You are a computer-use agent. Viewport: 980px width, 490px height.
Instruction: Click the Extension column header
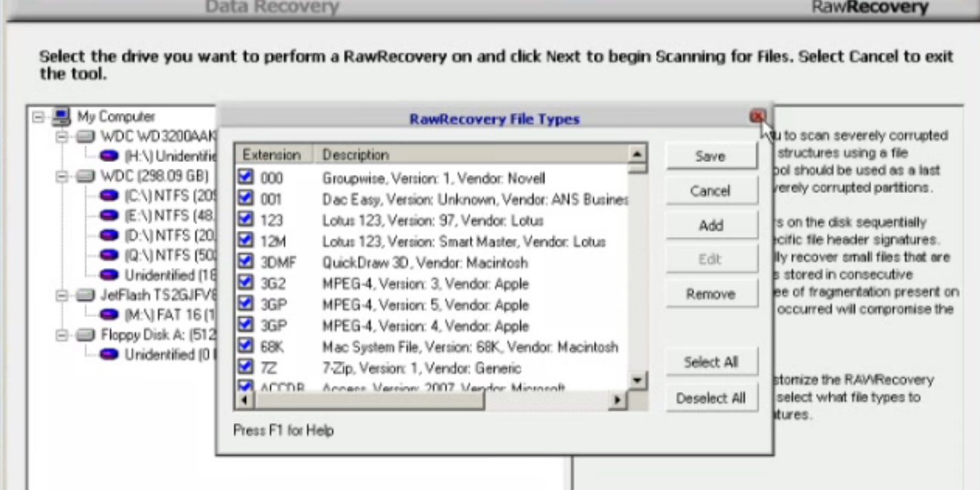pyautogui.click(x=274, y=154)
